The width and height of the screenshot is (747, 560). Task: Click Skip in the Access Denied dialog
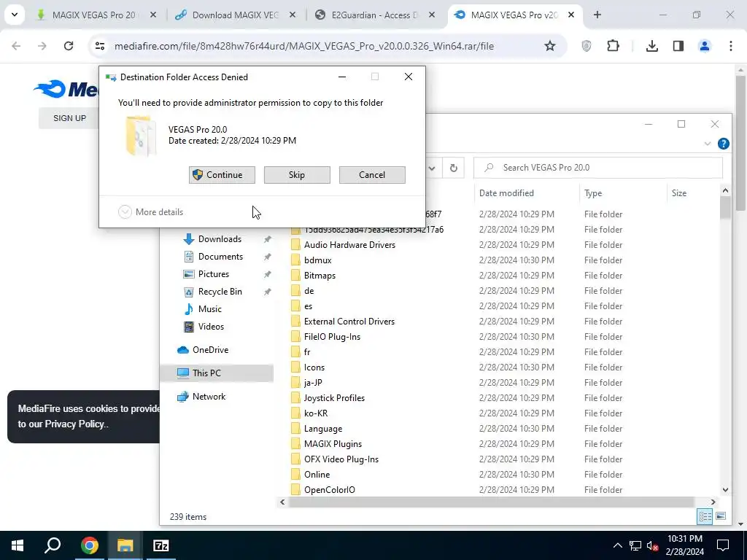297,175
